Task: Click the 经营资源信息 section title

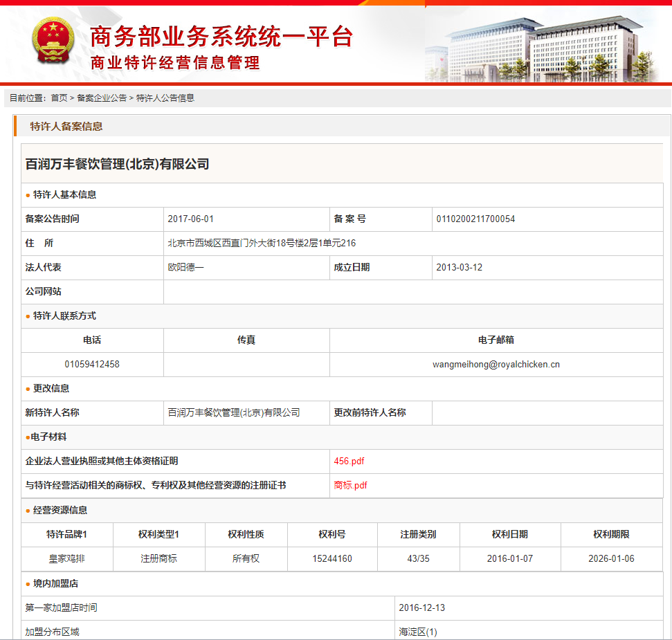Action: pos(60,510)
